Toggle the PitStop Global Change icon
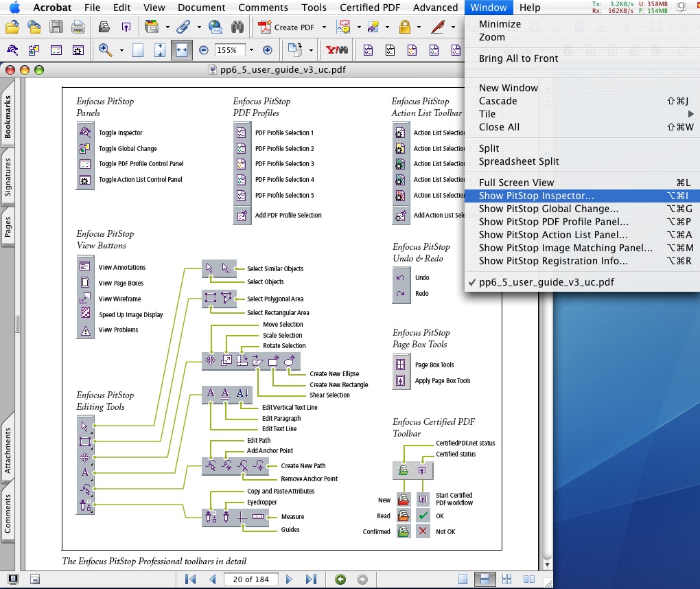Image resolution: width=700 pixels, height=589 pixels. [x=34, y=50]
